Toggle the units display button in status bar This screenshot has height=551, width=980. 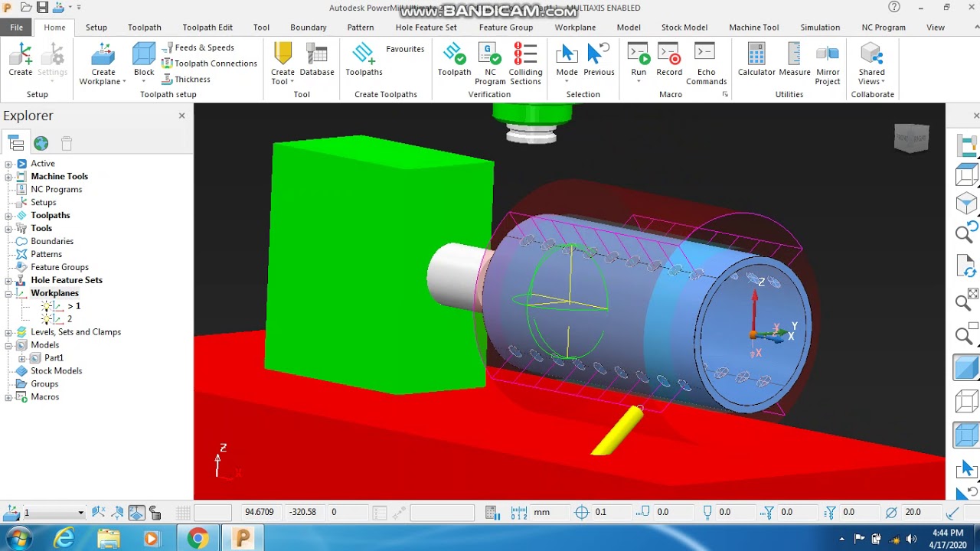coord(519,512)
